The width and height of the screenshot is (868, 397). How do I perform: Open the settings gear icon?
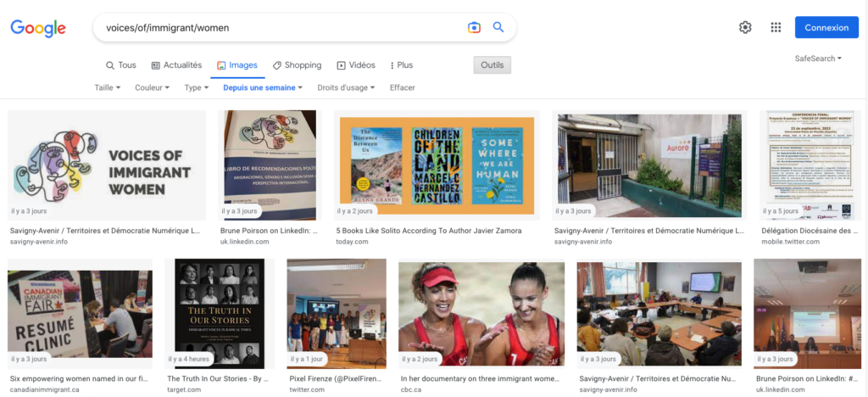pyautogui.click(x=745, y=27)
